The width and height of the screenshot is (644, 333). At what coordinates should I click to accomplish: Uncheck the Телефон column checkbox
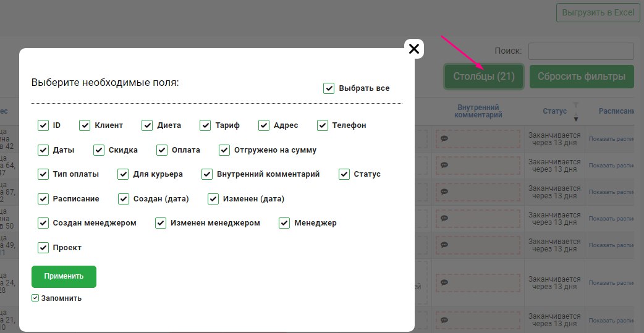(x=323, y=125)
